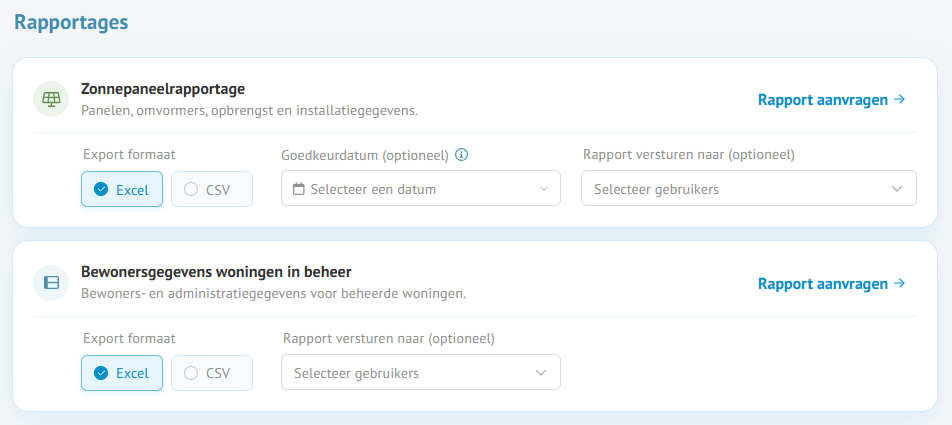Choose CSV format for Bewonersgegevens report
Viewport: 952px width, 425px height.
[x=212, y=373]
